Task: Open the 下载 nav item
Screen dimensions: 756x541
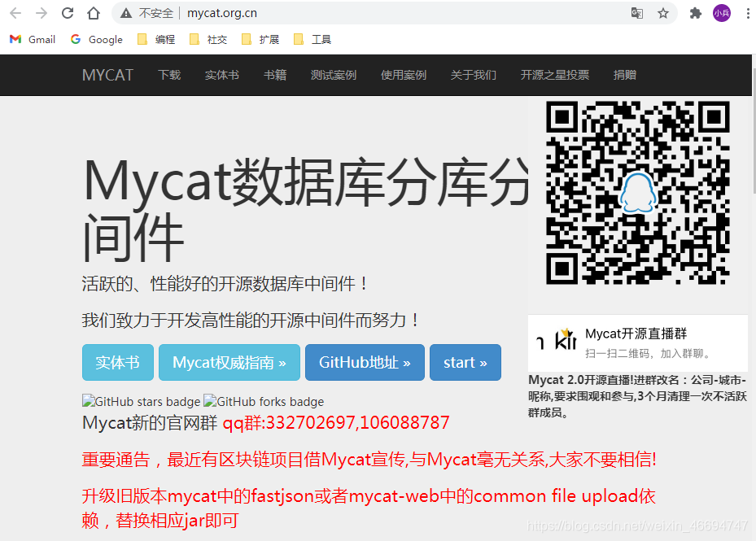Action: click(169, 75)
